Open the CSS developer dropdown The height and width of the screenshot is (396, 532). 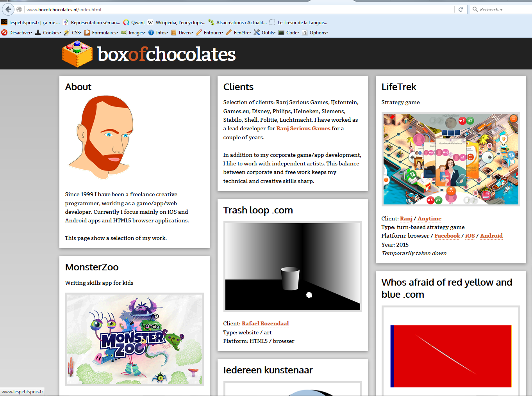tap(73, 33)
